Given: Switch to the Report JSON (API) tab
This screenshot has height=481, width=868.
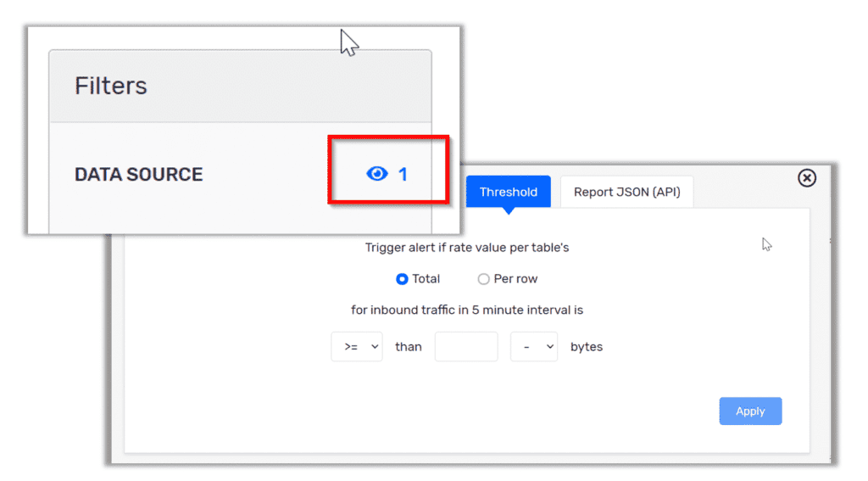Looking at the screenshot, I should pos(626,192).
